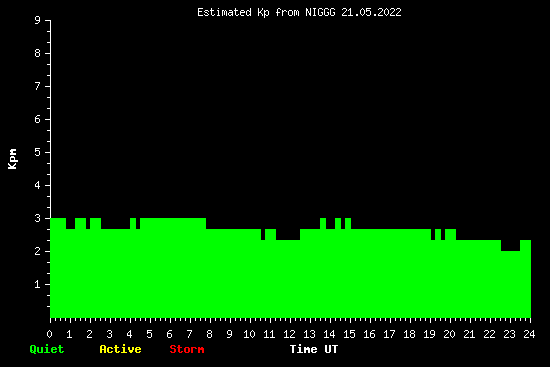Click the Time UT axis label
The image size is (550, 367).
point(314,349)
